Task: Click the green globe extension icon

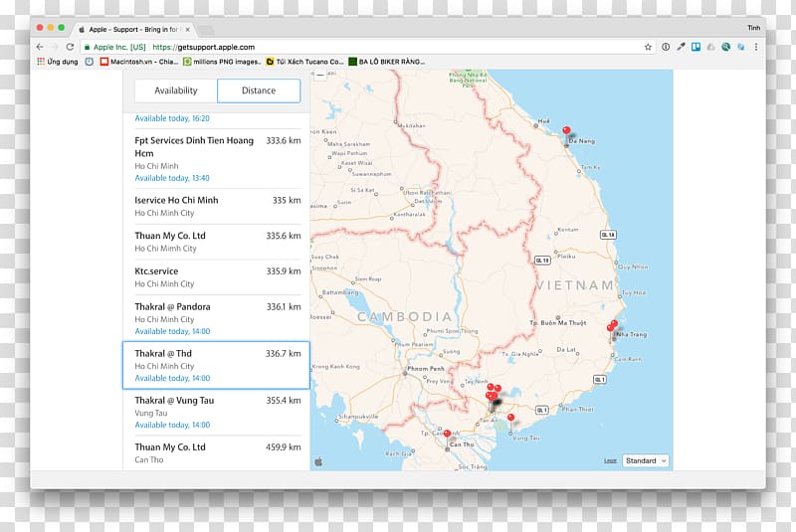Action: click(x=726, y=47)
